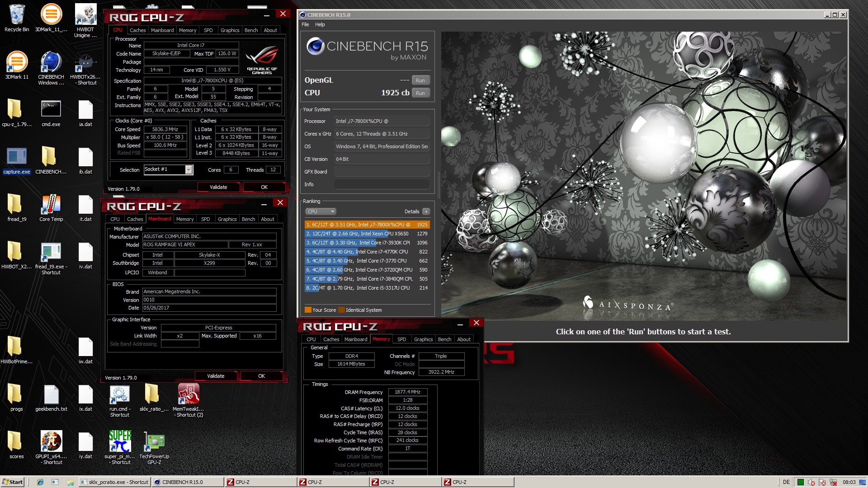Click OK in Mainboard CPU-Z window
This screenshot has width=868, height=488.
261,376
